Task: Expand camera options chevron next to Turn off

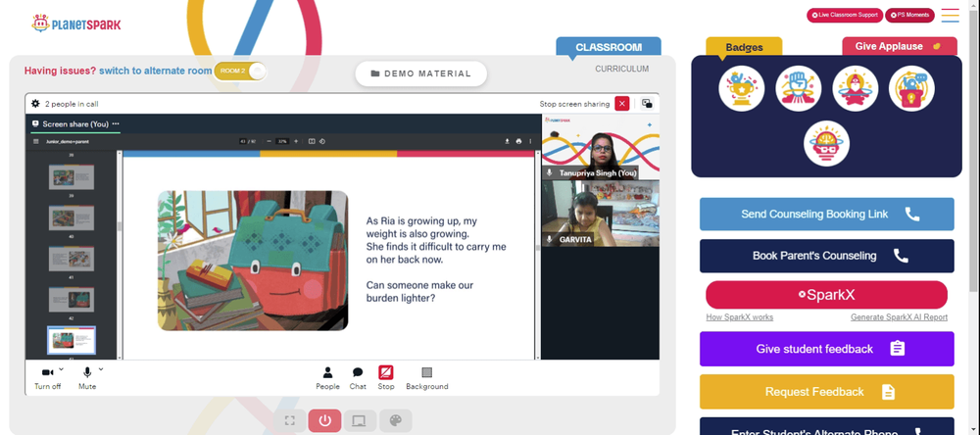Action: click(x=61, y=369)
